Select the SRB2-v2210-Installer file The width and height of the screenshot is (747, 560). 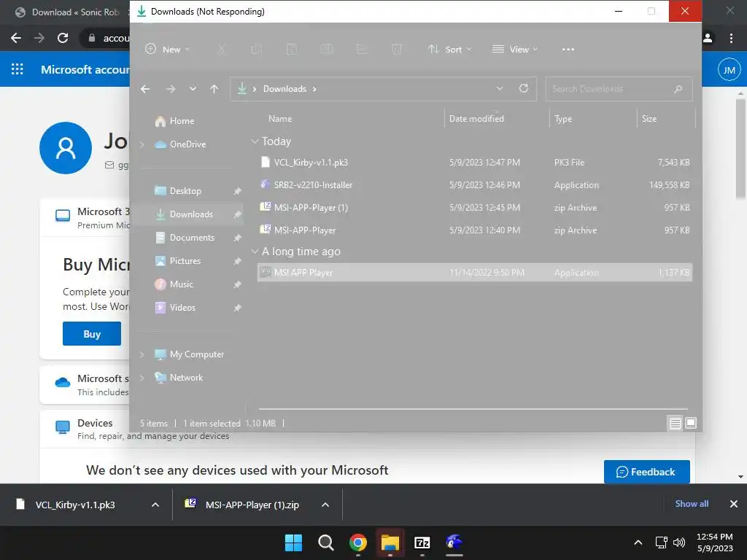tap(474, 184)
